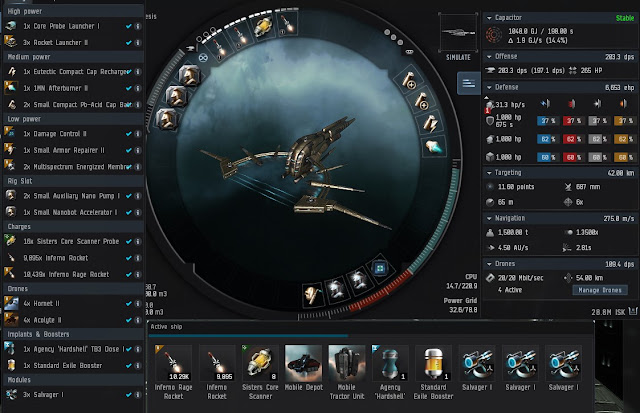
Task: Select Small Armor Repairer II icon
Action: tap(11, 150)
